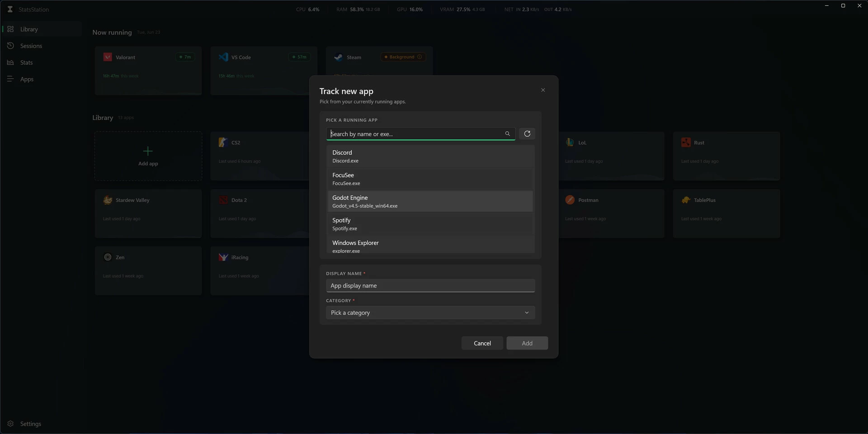Click the Library heading above the app grid
Viewport: 868px width, 434px height.
point(103,118)
